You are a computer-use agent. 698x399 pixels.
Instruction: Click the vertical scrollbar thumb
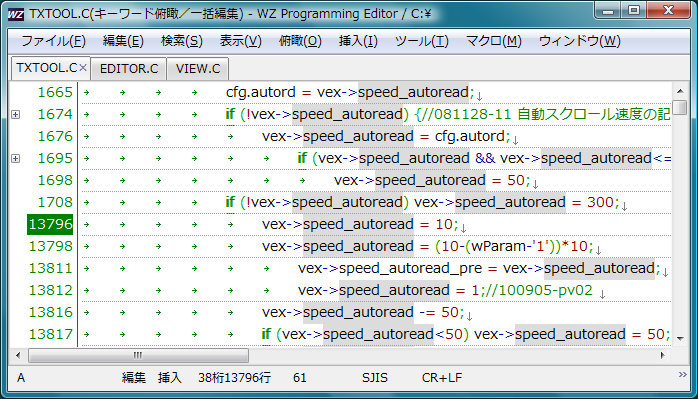[x=680, y=107]
